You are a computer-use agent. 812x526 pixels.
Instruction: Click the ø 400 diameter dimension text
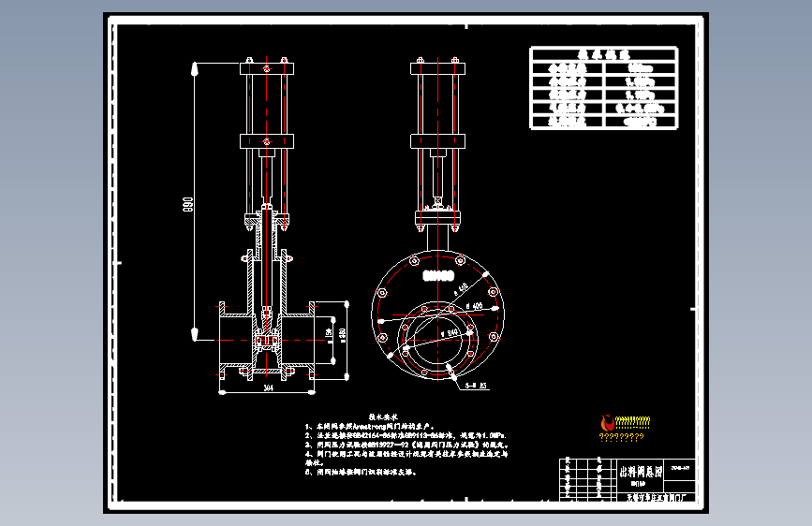coord(474,306)
